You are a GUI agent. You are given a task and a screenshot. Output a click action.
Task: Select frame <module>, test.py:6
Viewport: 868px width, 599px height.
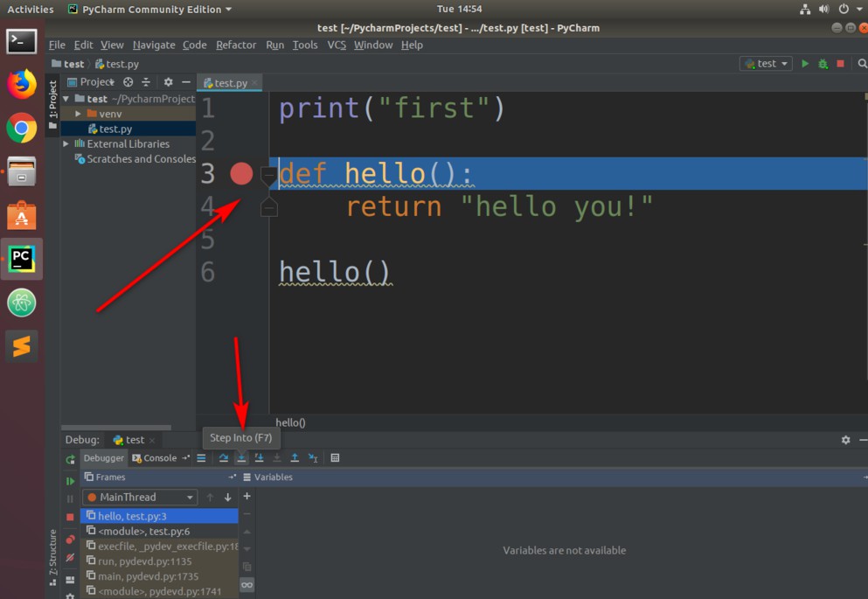(x=159, y=531)
